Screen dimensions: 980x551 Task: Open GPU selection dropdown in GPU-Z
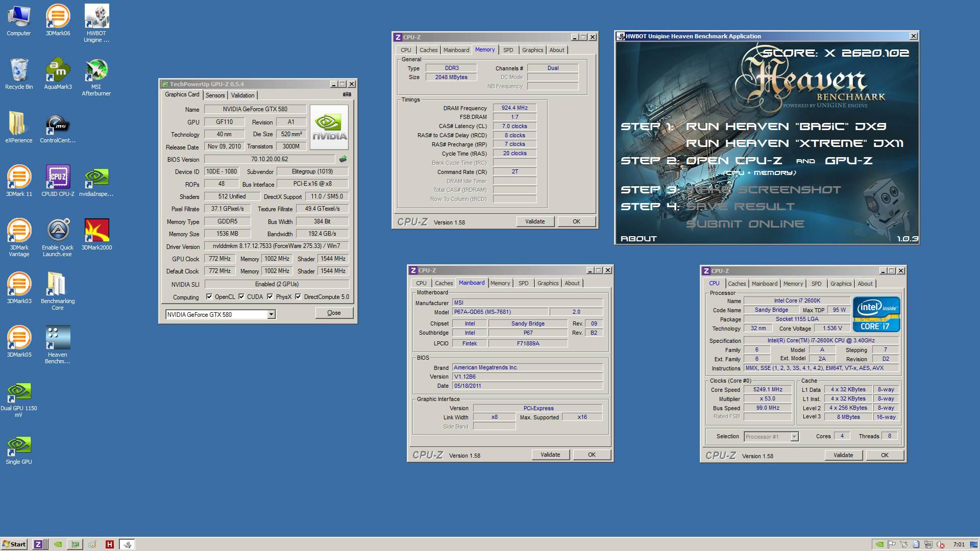271,315
